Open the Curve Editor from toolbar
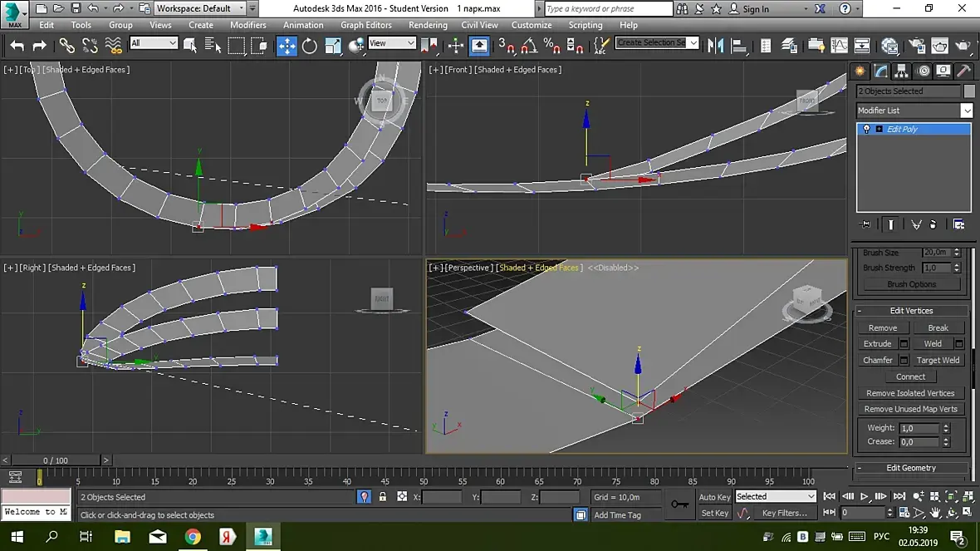The width and height of the screenshot is (980, 551). [840, 46]
